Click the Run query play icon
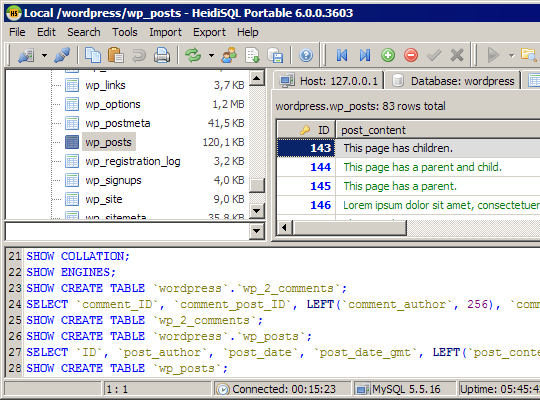The width and height of the screenshot is (540, 400). click(493, 55)
